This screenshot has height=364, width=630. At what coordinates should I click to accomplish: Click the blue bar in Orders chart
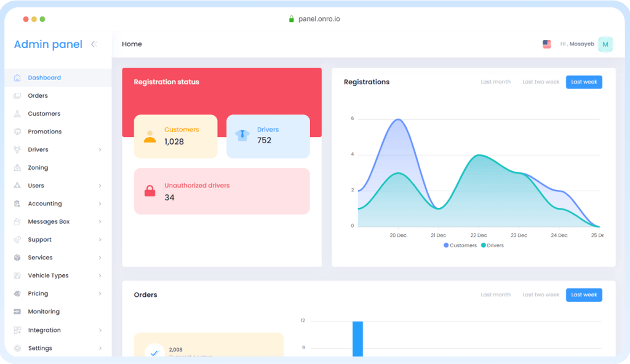[357, 339]
